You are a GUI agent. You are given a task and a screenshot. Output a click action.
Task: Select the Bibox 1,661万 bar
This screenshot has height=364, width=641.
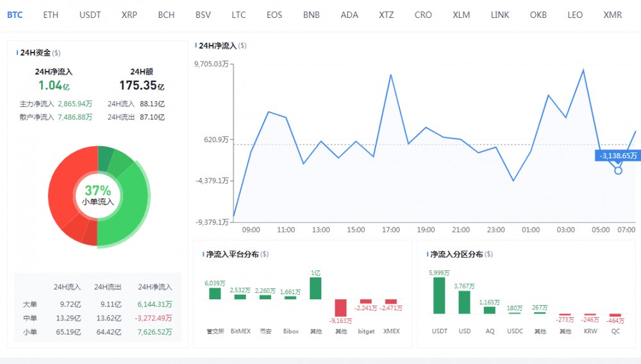[x=290, y=298]
